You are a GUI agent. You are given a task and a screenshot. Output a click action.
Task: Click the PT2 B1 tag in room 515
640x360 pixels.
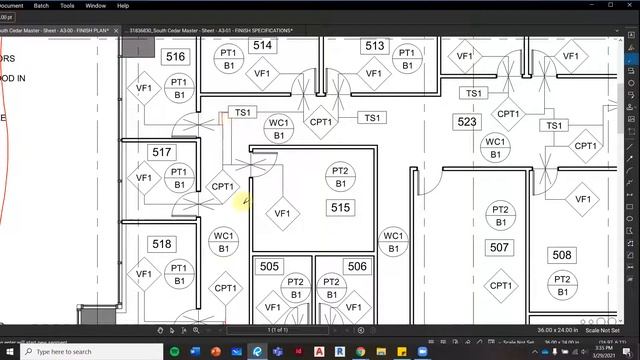[340, 178]
